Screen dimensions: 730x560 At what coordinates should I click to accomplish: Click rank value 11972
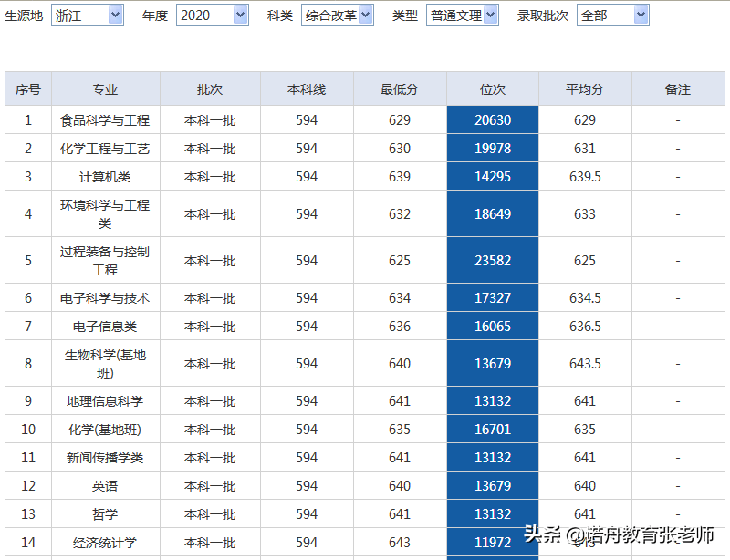[493, 543]
